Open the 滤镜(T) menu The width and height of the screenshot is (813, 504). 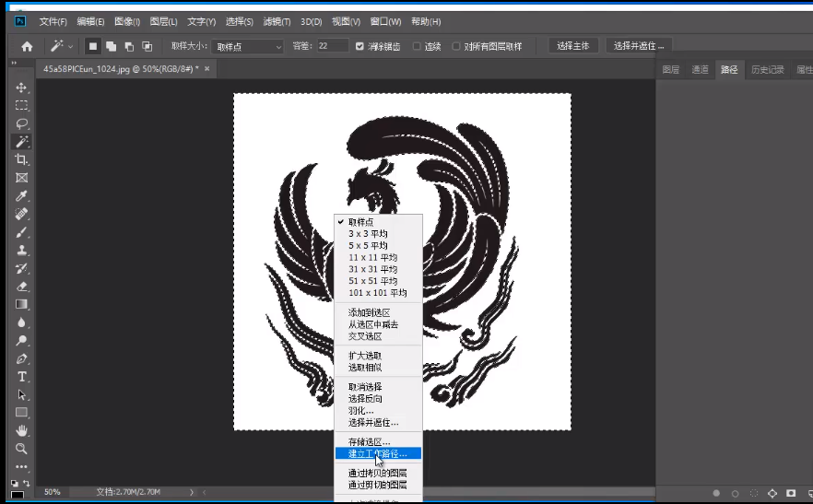tap(277, 22)
